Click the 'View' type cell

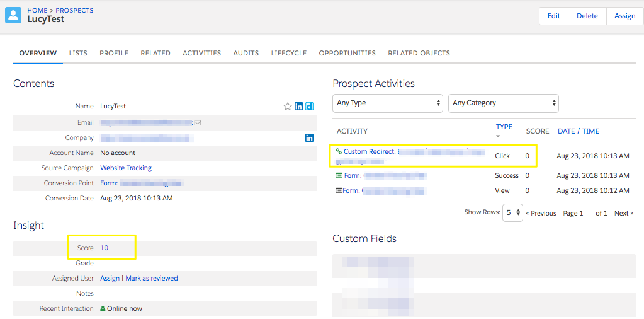pyautogui.click(x=502, y=191)
